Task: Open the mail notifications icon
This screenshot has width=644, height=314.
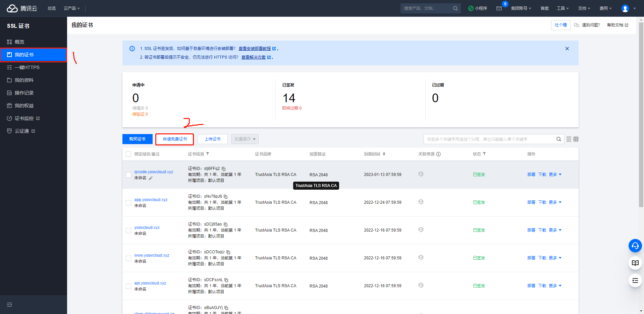Action: 499,8
